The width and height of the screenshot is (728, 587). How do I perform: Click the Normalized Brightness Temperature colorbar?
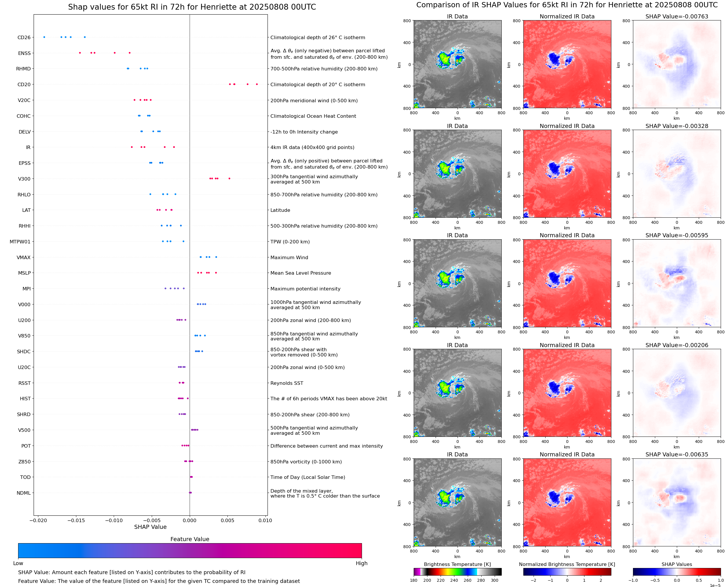coord(567,572)
